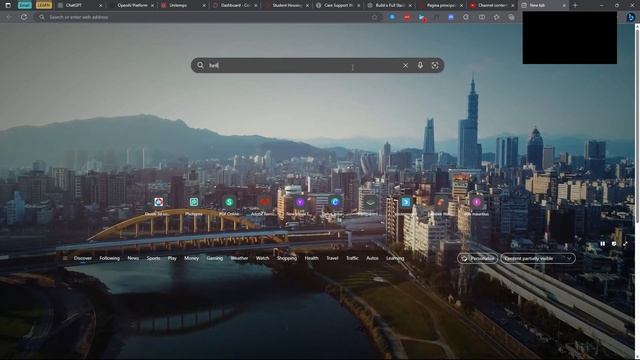Start voice search with the microphone icon
Image resolution: width=640 pixels, height=360 pixels.
[420, 65]
